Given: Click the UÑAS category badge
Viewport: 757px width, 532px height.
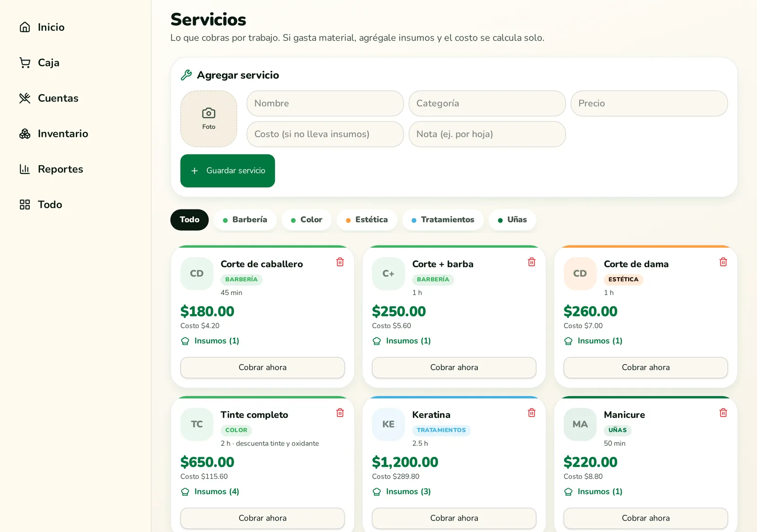Looking at the screenshot, I should coord(617,430).
